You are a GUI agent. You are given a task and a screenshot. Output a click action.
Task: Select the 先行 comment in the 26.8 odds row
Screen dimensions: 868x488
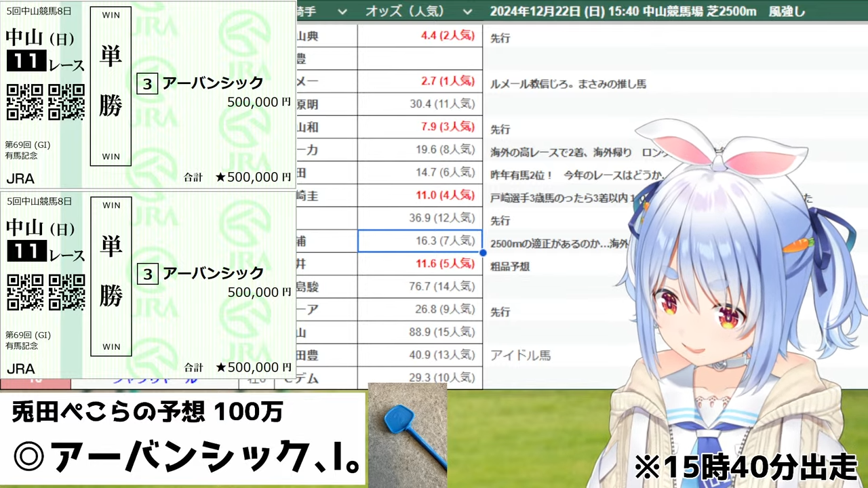[x=500, y=312]
